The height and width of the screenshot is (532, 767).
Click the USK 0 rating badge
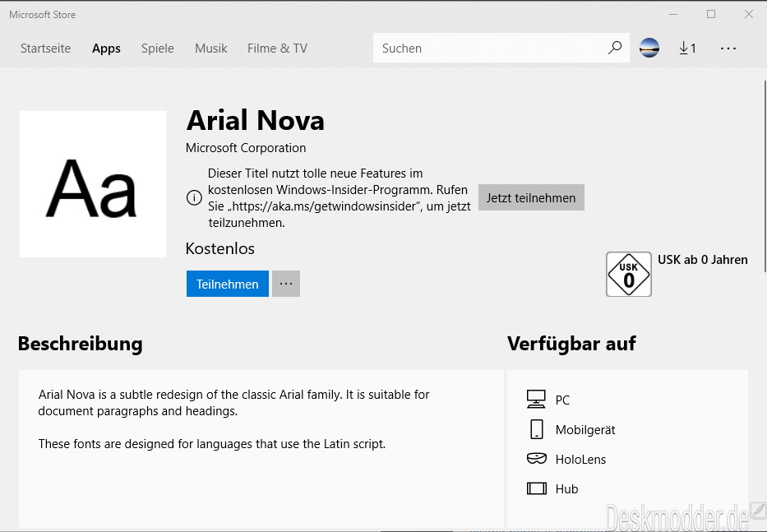coord(629,274)
